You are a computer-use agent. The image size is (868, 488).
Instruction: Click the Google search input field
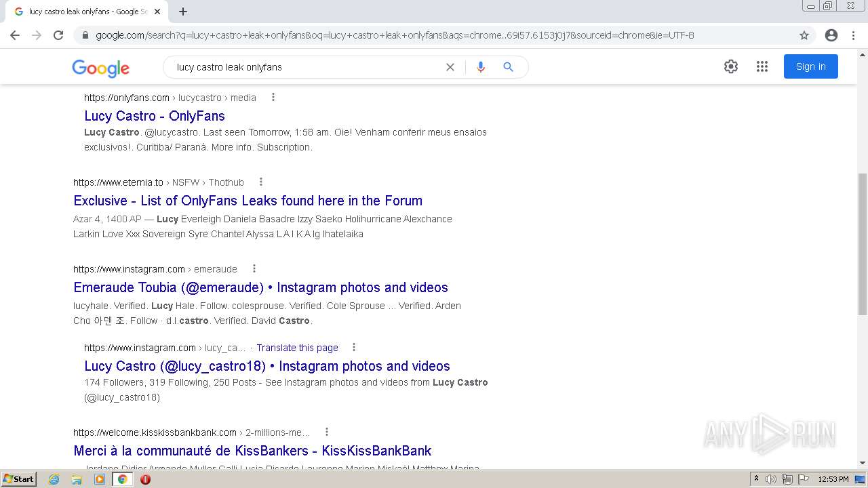click(305, 67)
